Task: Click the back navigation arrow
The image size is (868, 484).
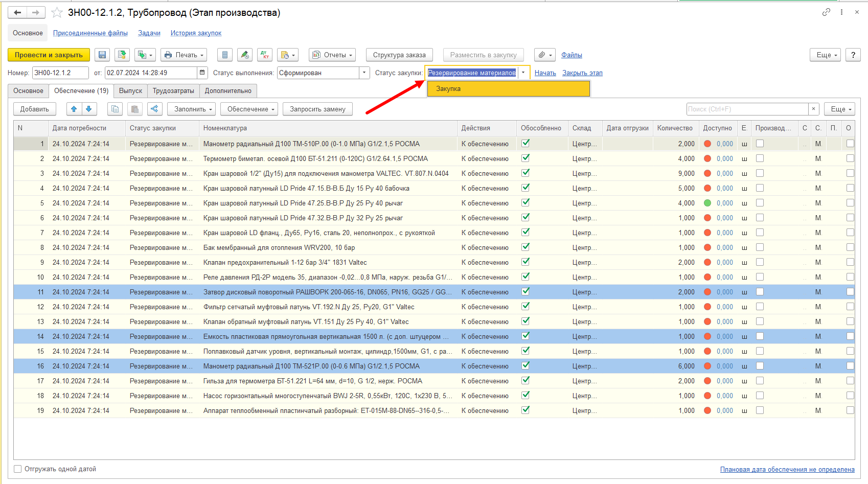Action: (18, 13)
